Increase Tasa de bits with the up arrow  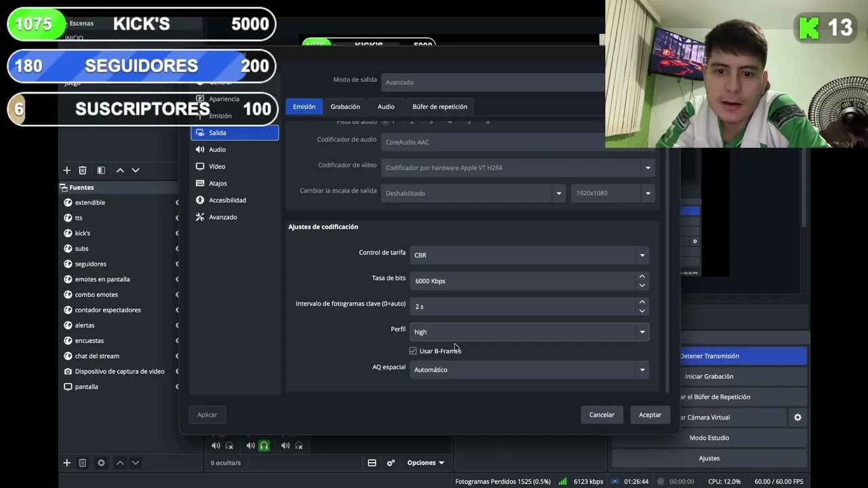click(642, 277)
